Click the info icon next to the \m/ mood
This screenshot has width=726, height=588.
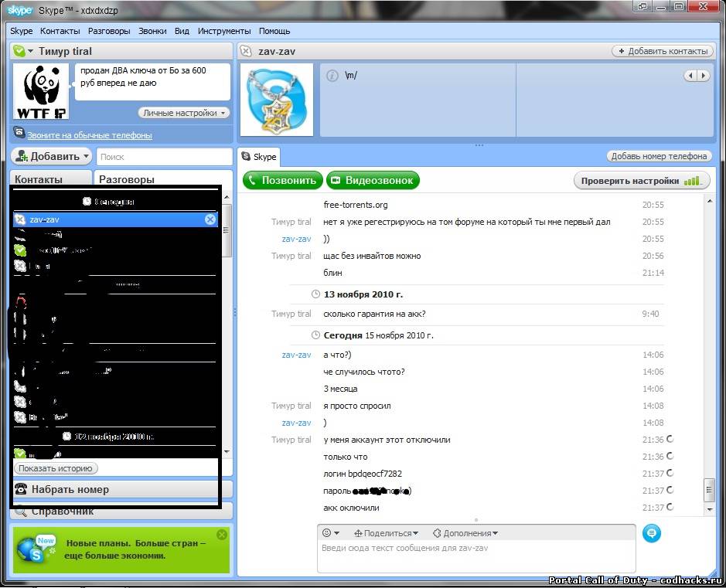(x=332, y=76)
